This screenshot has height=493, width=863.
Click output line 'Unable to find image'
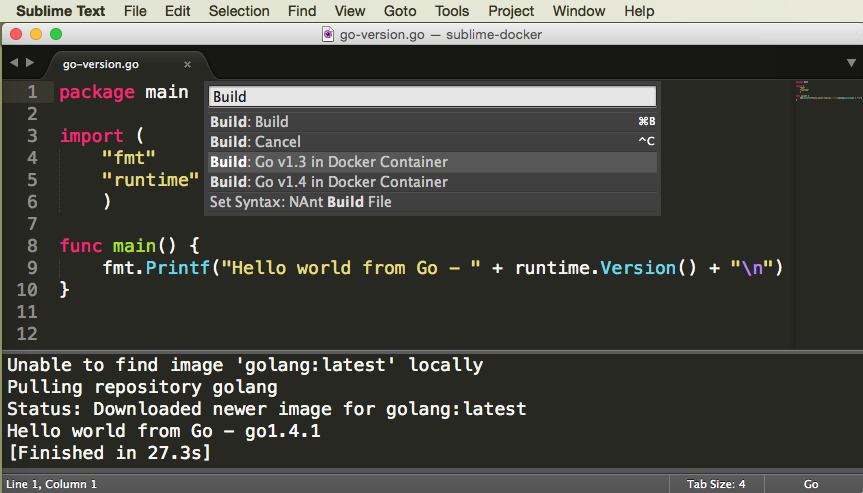[245, 365]
